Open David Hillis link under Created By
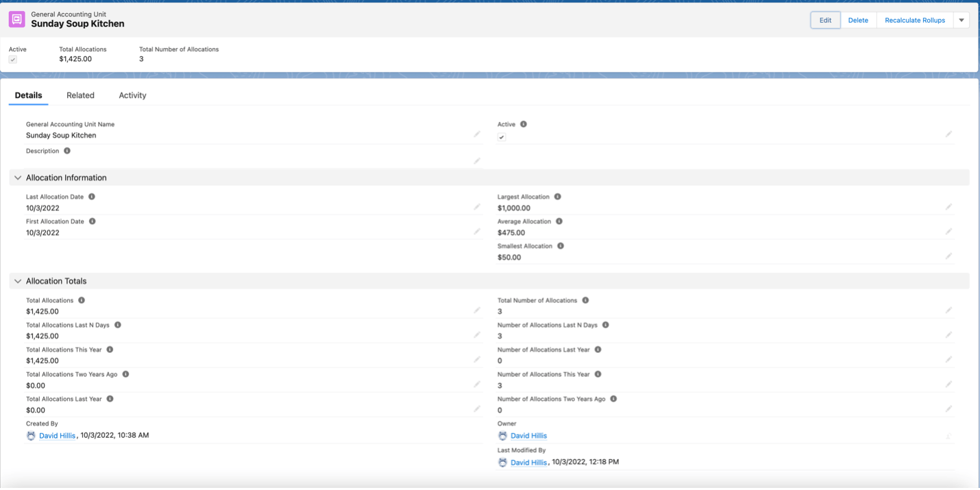The image size is (980, 490). coord(58,436)
